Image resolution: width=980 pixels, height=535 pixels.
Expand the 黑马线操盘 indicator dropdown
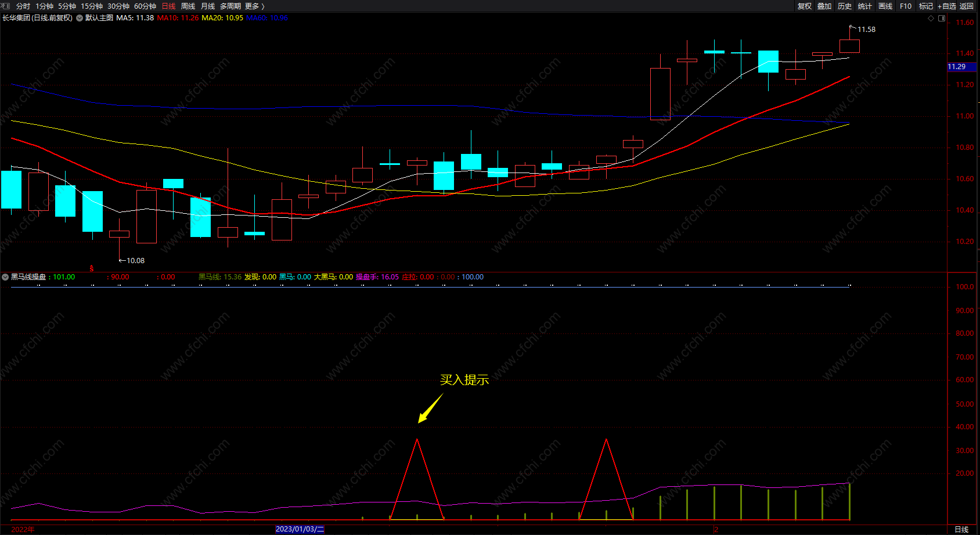tap(5, 277)
